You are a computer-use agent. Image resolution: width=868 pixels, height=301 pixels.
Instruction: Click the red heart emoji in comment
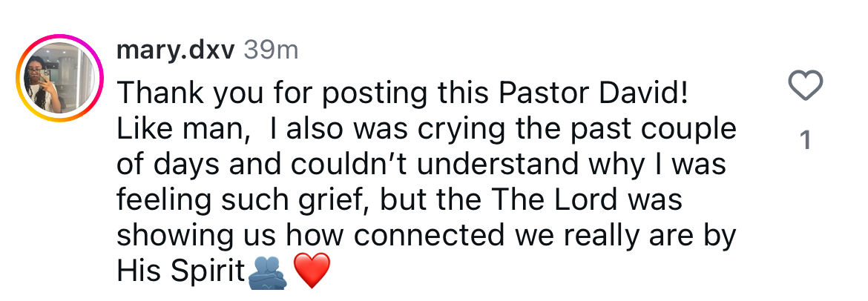(312, 272)
